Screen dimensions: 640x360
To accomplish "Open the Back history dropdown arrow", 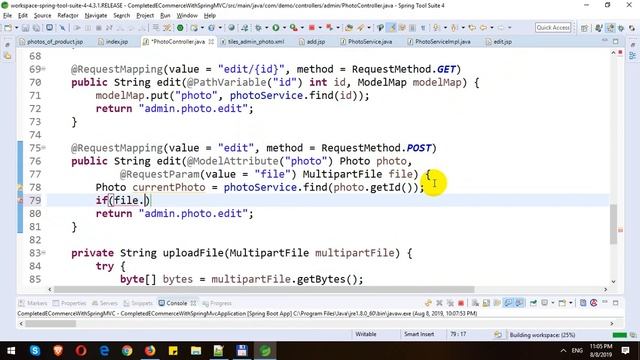I will point(492,28).
